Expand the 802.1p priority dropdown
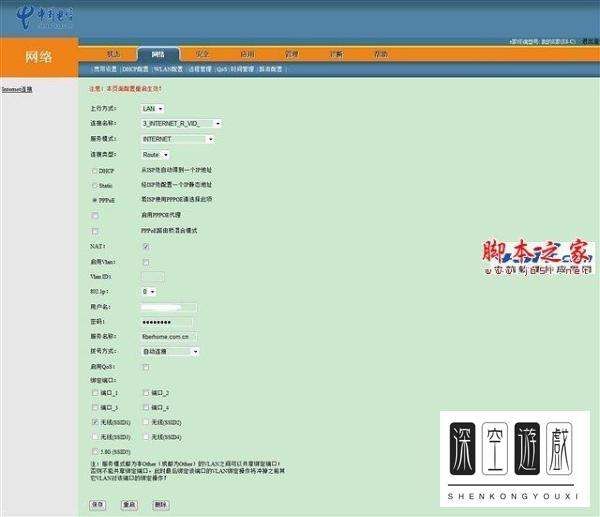 [x=148, y=292]
